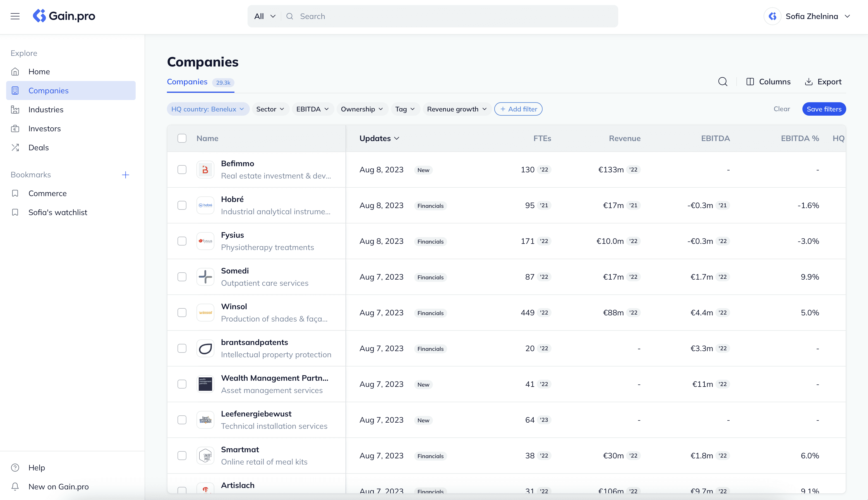Tick the select-all checkbox in table header
868x500 pixels.
click(x=182, y=138)
